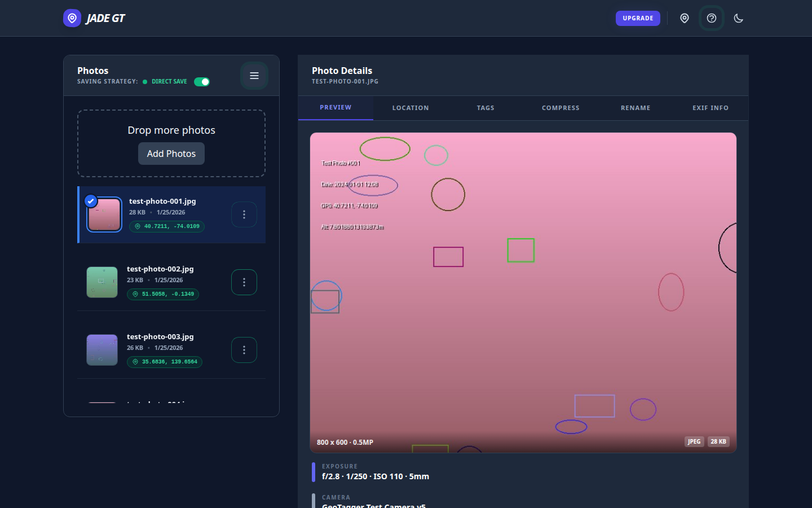Switch to the Location tab
812x508 pixels.
click(x=411, y=108)
